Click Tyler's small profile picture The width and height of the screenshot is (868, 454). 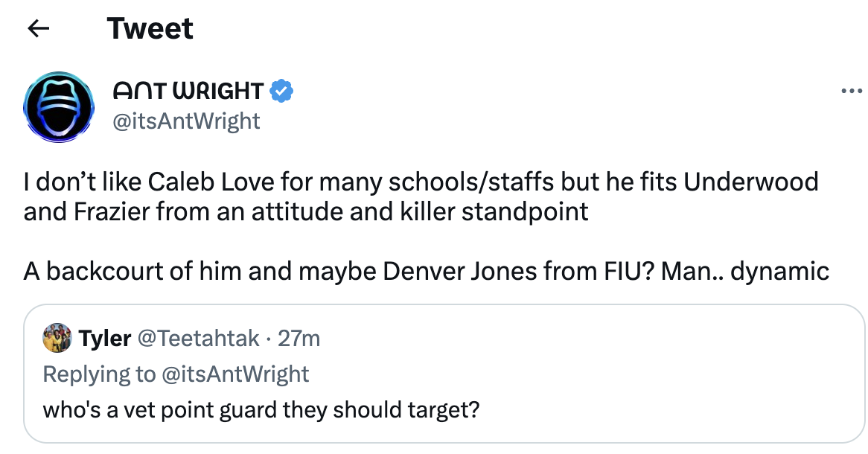point(58,339)
